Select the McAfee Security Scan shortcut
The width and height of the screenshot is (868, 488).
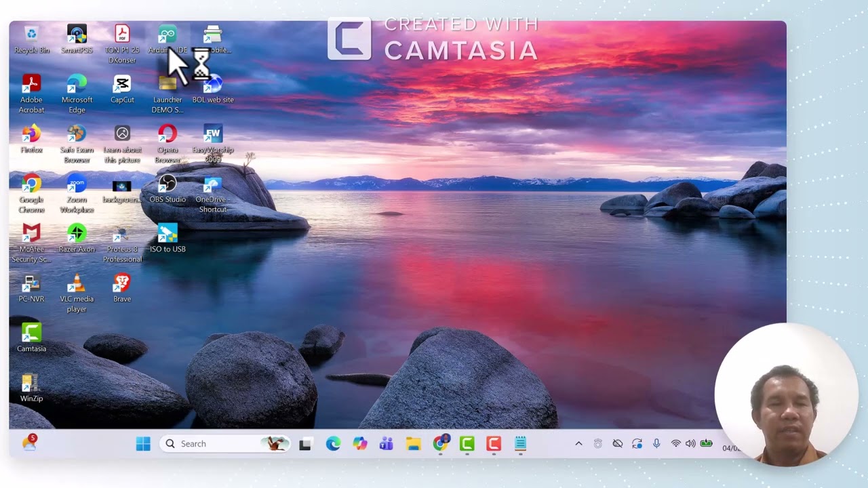[x=31, y=244]
